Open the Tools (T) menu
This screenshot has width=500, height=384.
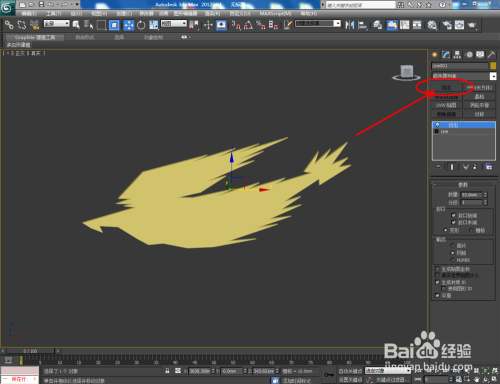53,13
